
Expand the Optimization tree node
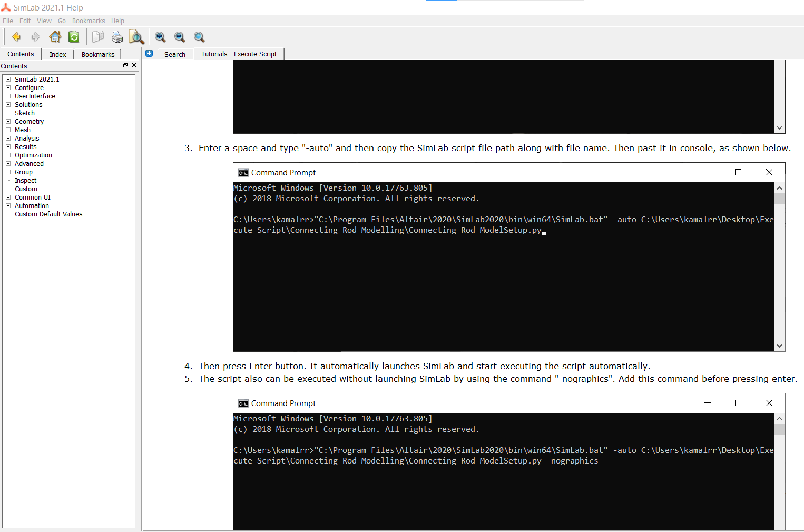(8, 155)
